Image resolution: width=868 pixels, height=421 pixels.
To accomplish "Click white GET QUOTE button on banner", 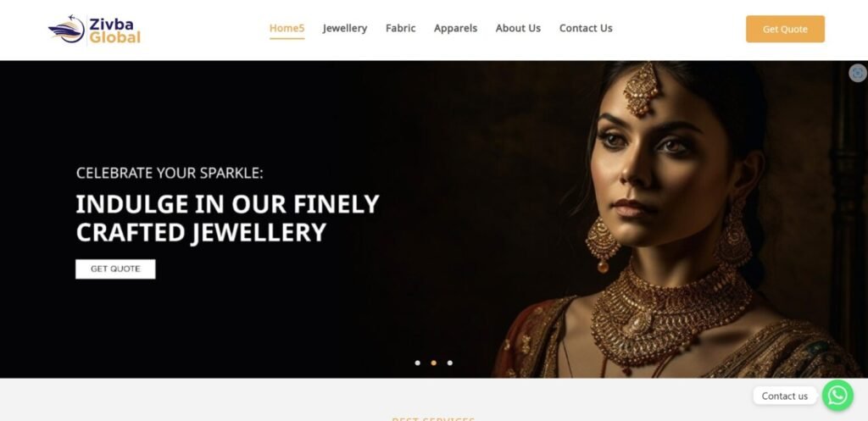I will pos(115,269).
